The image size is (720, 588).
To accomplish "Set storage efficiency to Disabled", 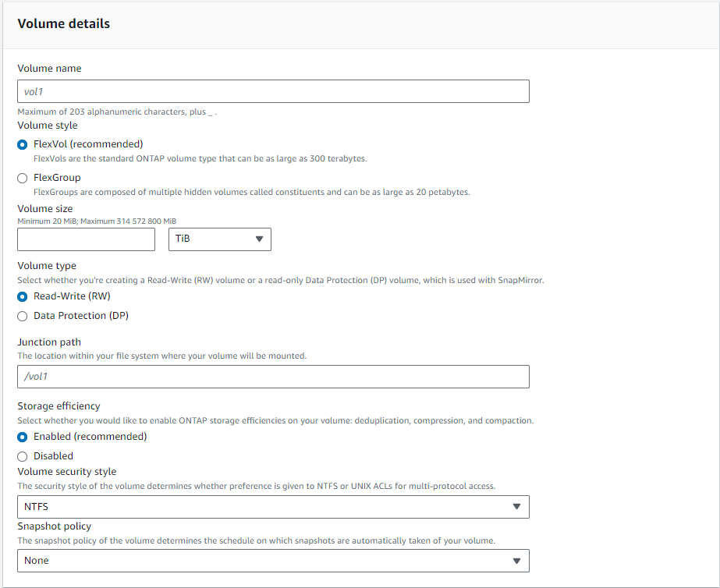I will click(x=22, y=456).
